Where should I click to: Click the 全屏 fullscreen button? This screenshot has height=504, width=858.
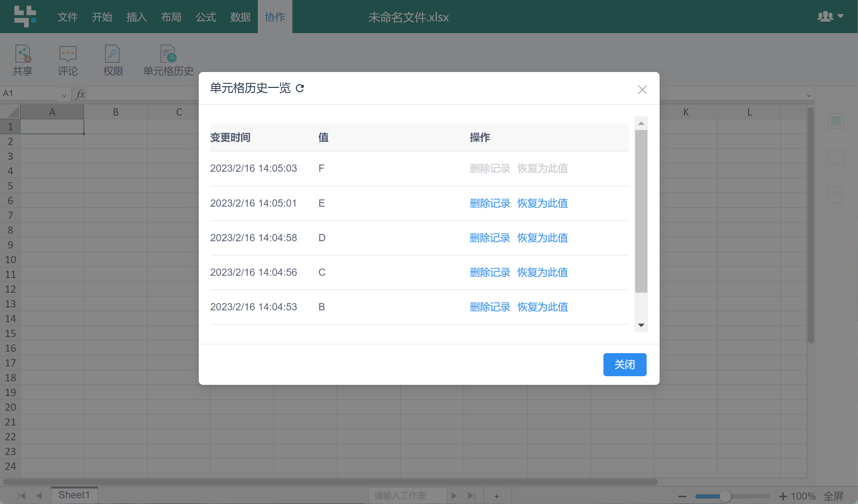click(834, 496)
